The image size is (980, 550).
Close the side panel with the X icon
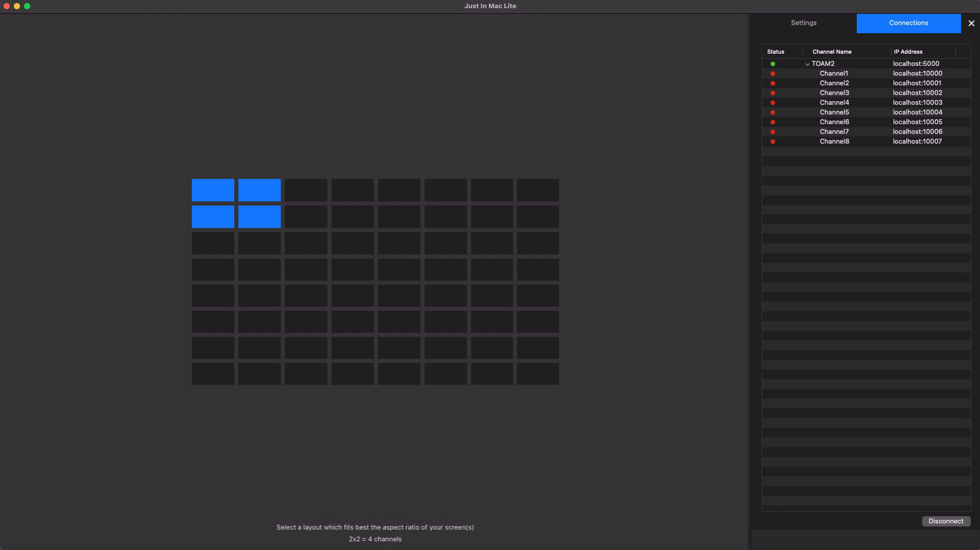point(971,24)
